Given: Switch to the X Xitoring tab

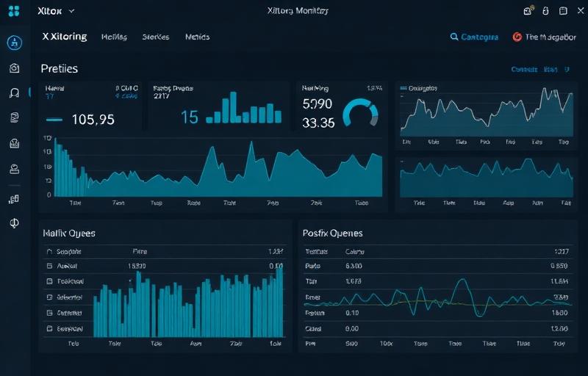Looking at the screenshot, I should point(64,37).
